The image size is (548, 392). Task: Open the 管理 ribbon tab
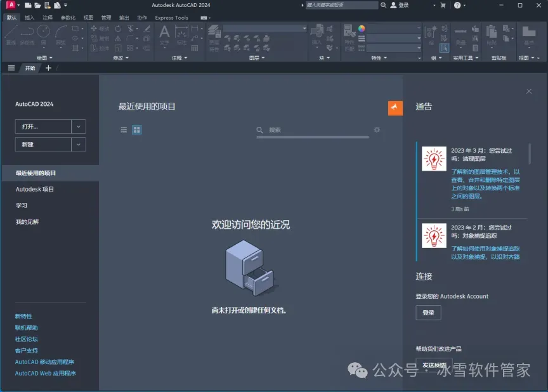106,18
